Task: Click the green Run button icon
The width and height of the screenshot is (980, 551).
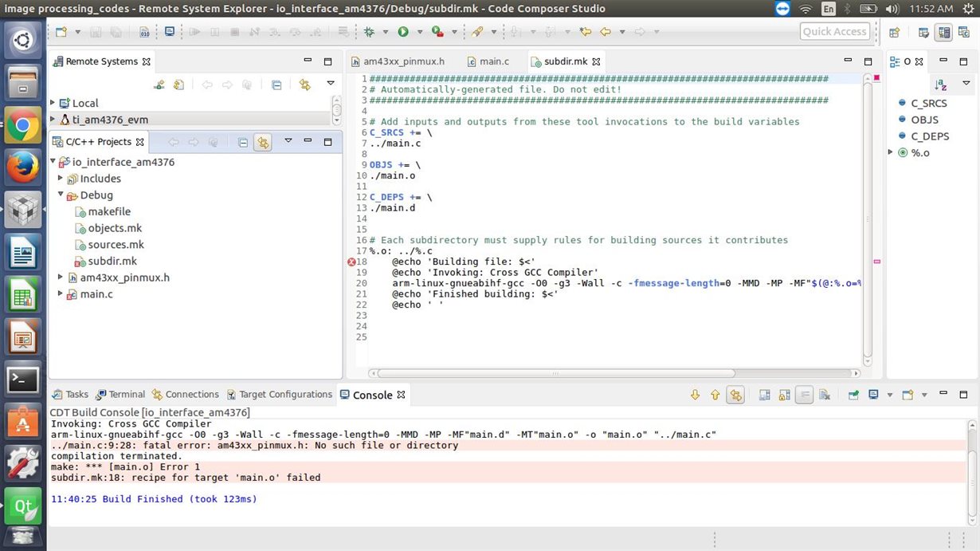Action: (x=403, y=32)
